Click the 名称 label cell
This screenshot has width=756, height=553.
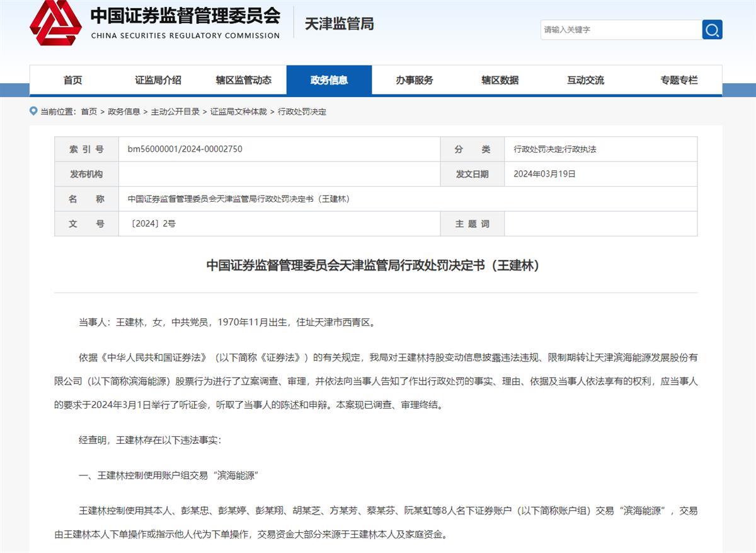click(x=86, y=199)
